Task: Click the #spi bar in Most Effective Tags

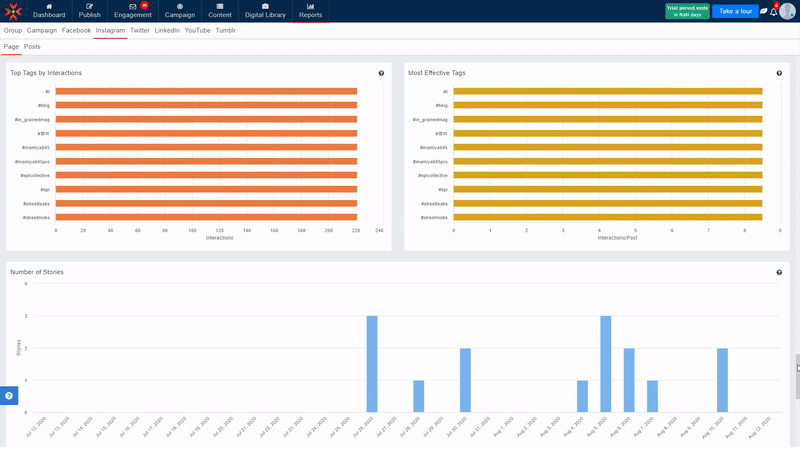Action: (608, 189)
